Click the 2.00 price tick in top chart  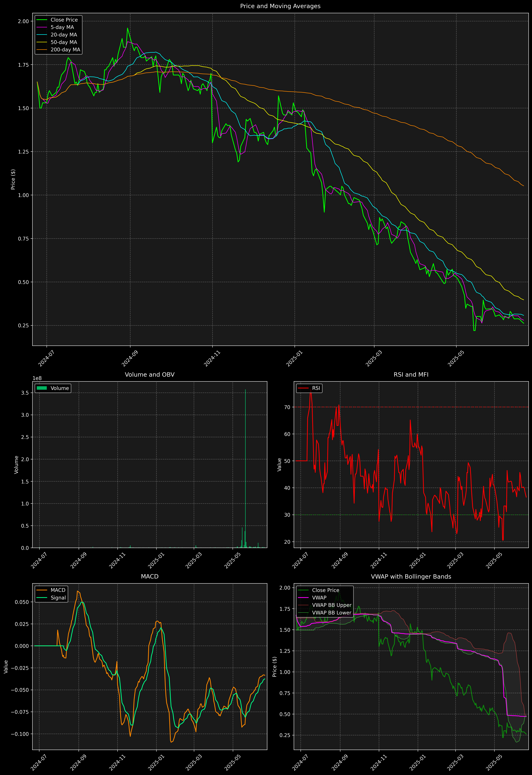(23, 21)
